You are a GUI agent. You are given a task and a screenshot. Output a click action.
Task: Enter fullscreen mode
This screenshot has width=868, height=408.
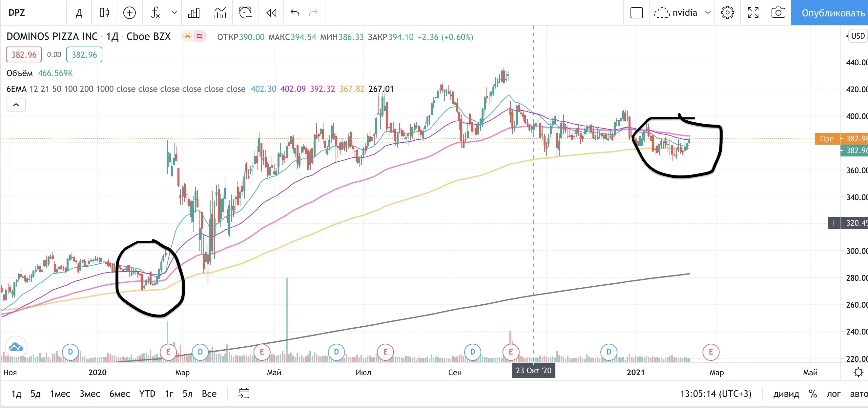[753, 13]
